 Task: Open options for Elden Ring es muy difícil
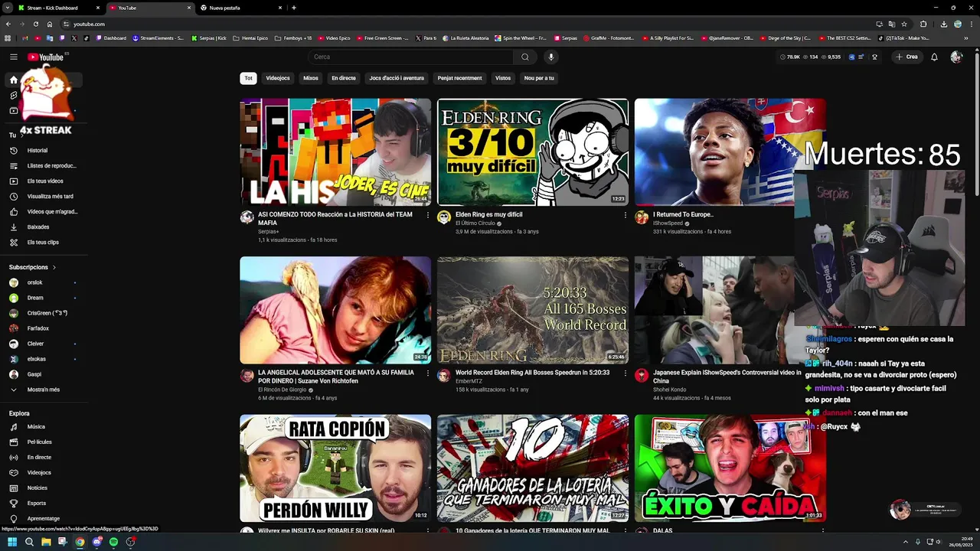[625, 215]
